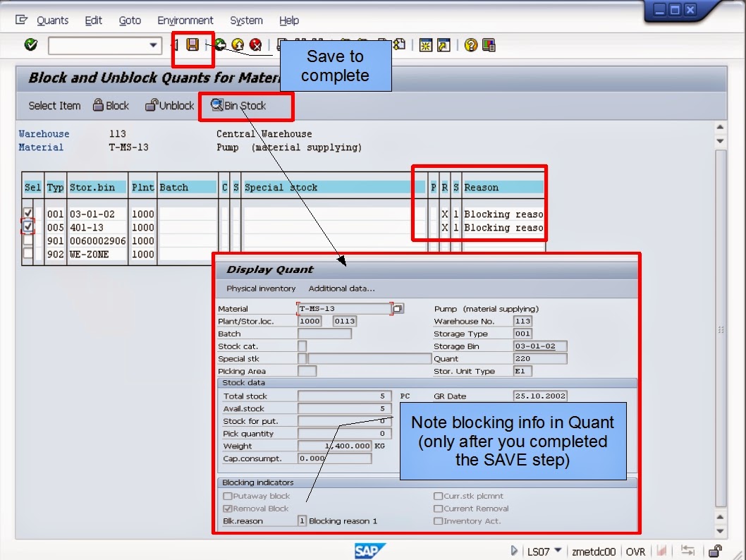Click the Enter green checkmark icon
The height and width of the screenshot is (560, 746).
(29, 44)
